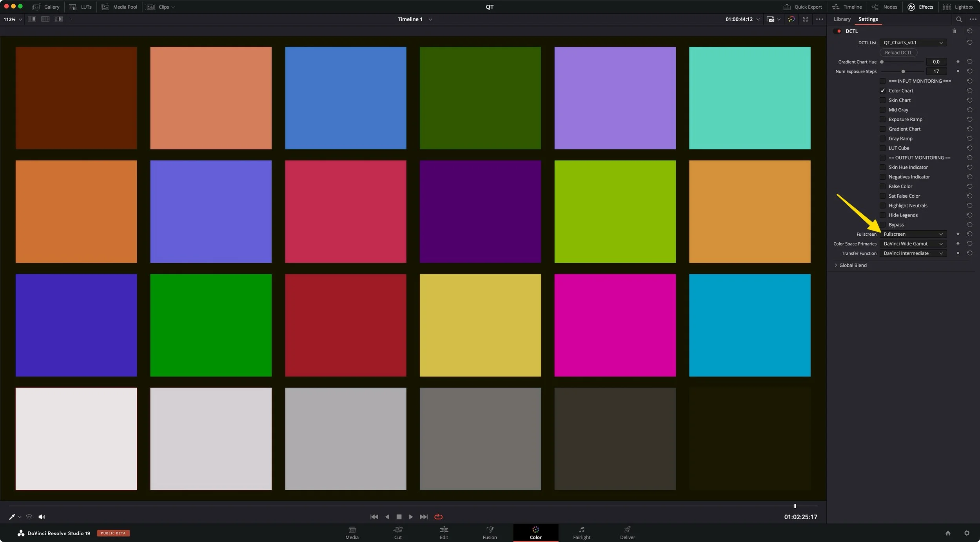Click the Reload DCTL button

tap(898, 53)
